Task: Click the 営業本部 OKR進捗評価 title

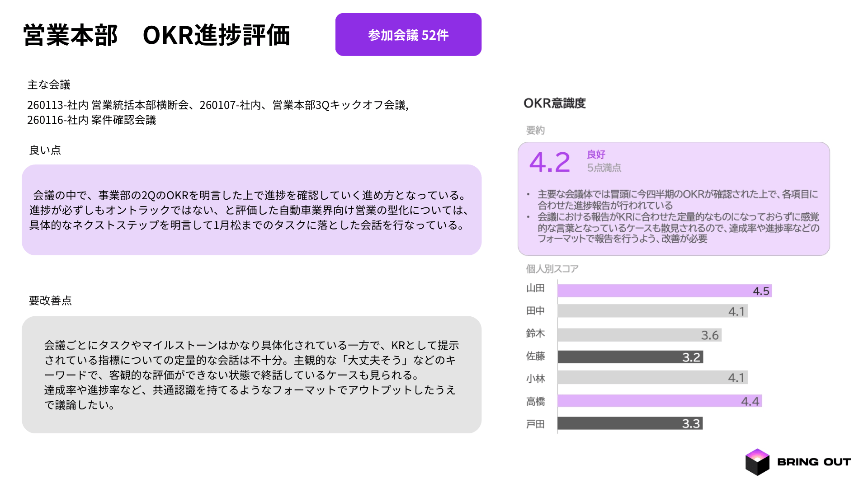Action: click(x=156, y=35)
